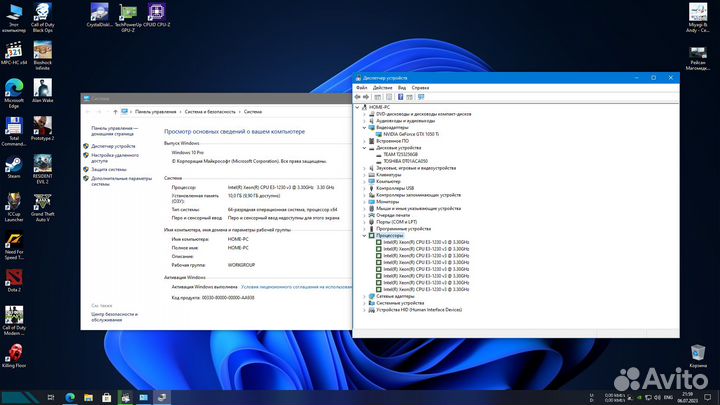Click Back arrow in Device Manager toolbar
Image resolution: width=720 pixels, height=405 pixels.
(358, 97)
